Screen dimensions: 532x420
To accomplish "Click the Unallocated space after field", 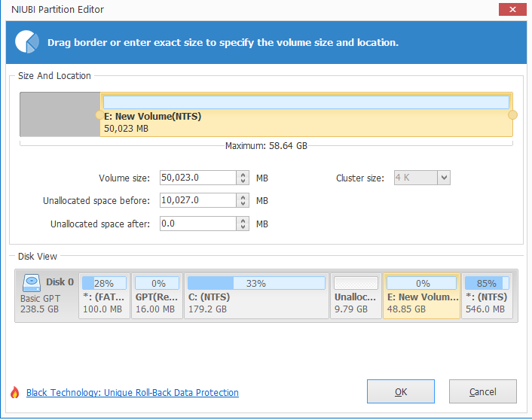I will pyautogui.click(x=197, y=224).
